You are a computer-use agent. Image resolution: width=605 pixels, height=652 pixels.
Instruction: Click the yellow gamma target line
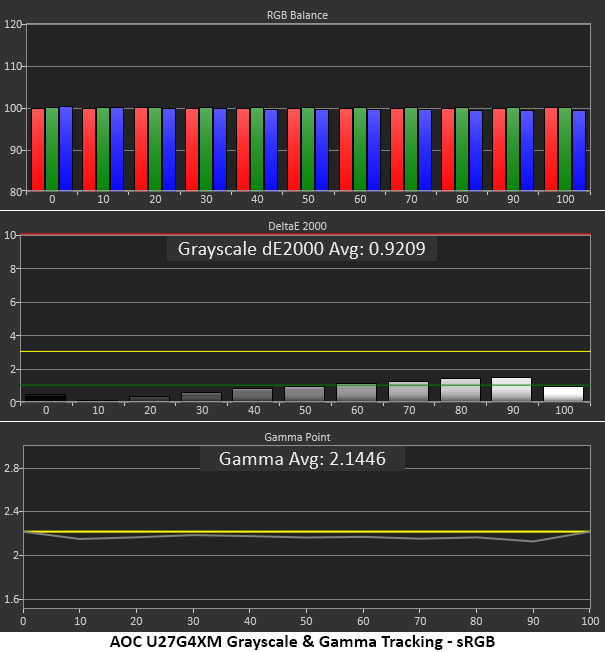307,531
